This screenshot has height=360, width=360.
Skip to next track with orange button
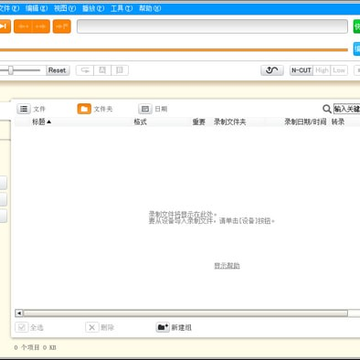[x=5, y=27]
